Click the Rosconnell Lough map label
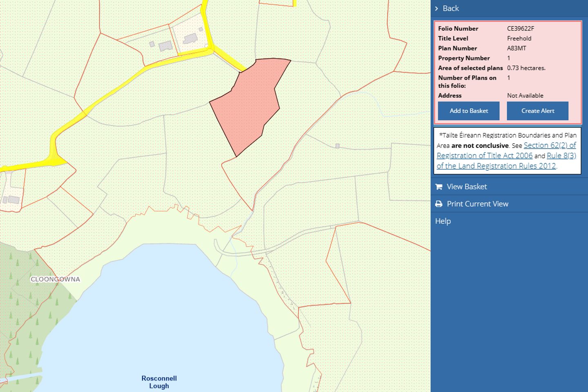Screen dimensions: 588x392 (159, 382)
